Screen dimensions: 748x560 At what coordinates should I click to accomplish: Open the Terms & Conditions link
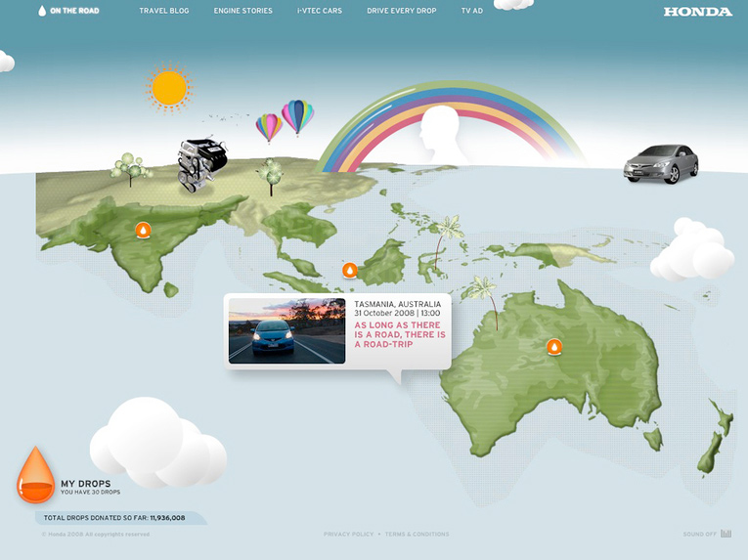[417, 535]
